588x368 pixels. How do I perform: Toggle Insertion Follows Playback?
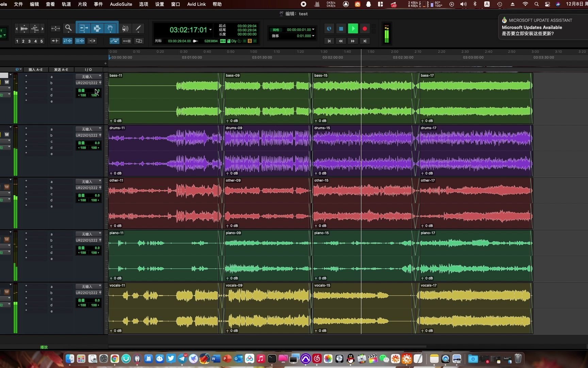(92, 41)
